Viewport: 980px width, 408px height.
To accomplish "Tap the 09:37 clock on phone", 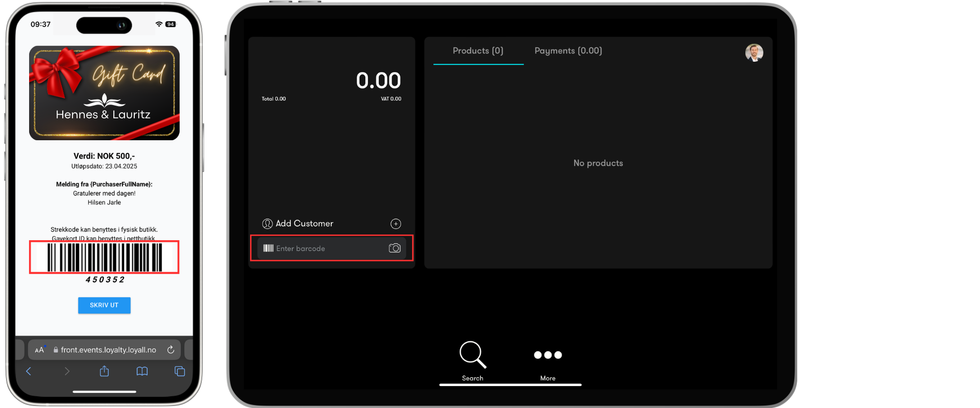I will click(40, 24).
